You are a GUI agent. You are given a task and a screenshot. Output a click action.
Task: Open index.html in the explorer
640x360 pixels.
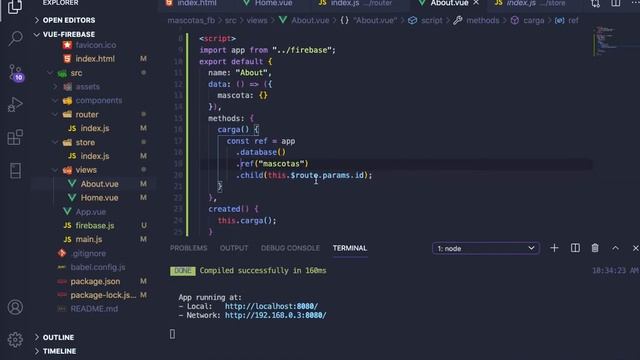click(95, 59)
